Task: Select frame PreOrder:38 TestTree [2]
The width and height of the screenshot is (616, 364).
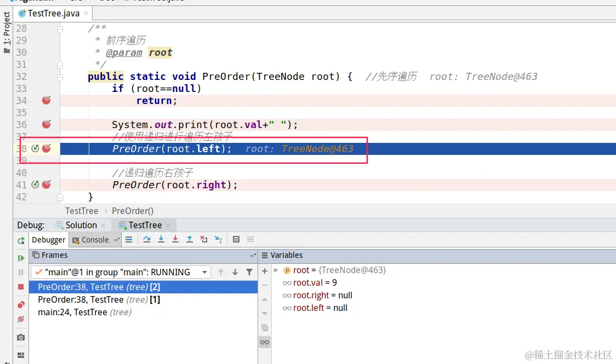Action: [144, 287]
